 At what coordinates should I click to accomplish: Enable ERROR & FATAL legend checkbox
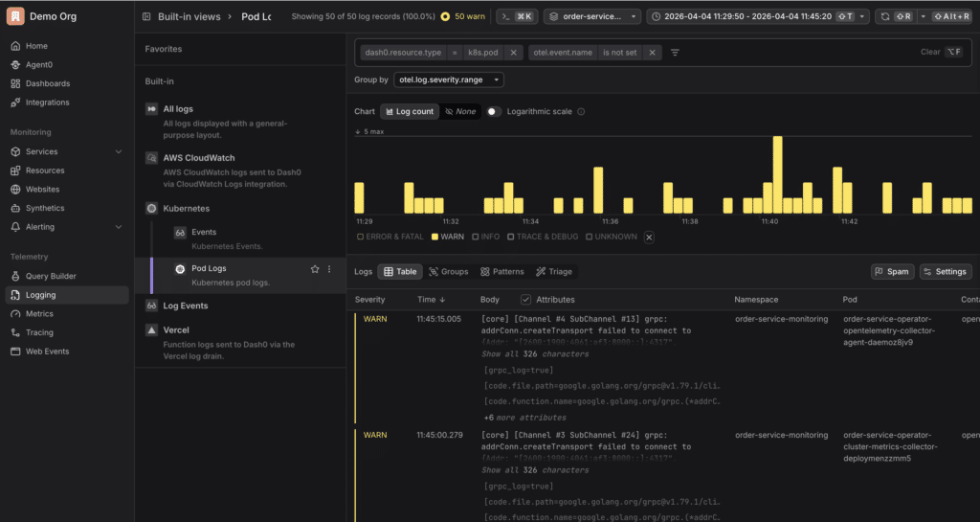(360, 237)
